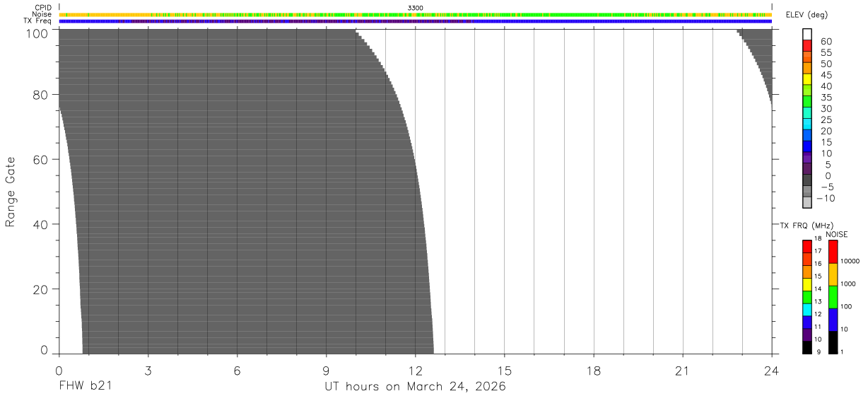The height and width of the screenshot is (401, 868).
Task: Click the green ELEV swatch between 35 and 30
Action: (807, 101)
